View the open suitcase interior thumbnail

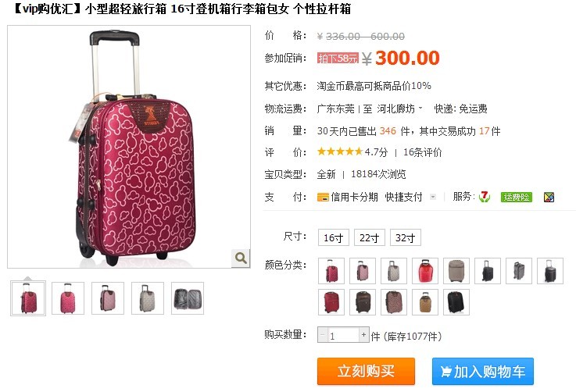[x=188, y=298]
